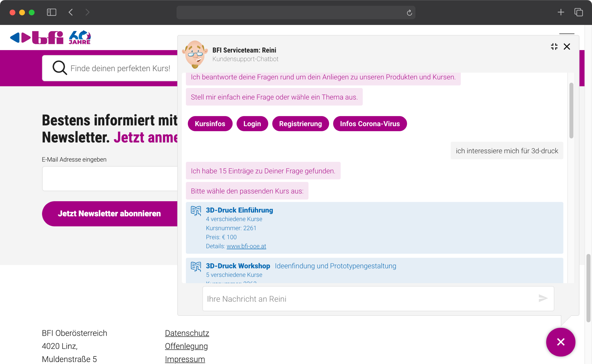The image size is (592, 364).
Task: Click the '3D-Druck Einführung' course title
Action: coord(239,210)
